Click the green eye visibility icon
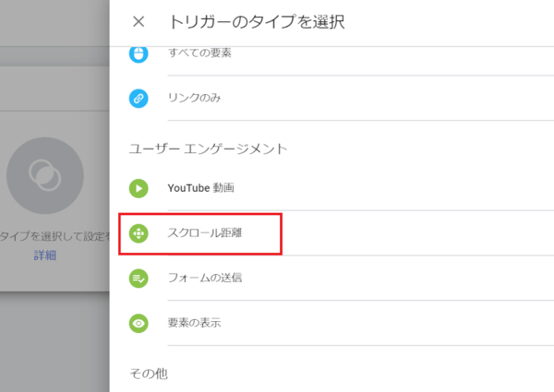Viewport: 554px width, 392px height. (x=138, y=323)
